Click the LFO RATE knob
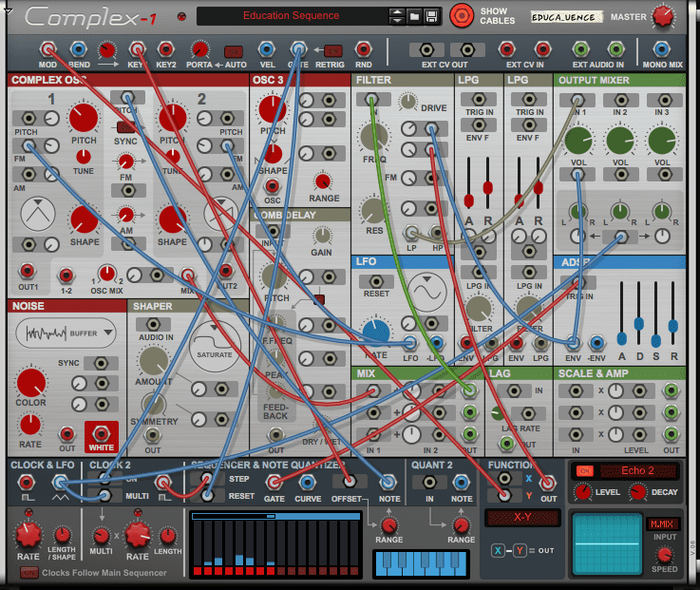The image size is (700, 590). (376, 332)
